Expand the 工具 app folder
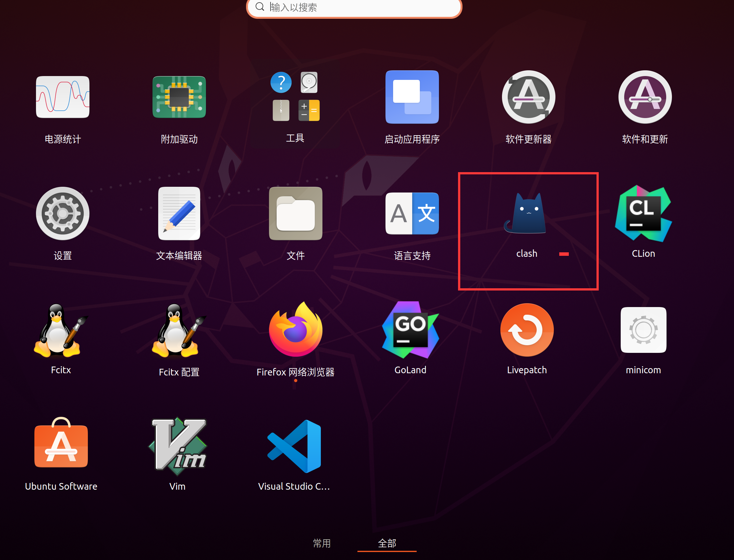 pos(295,97)
